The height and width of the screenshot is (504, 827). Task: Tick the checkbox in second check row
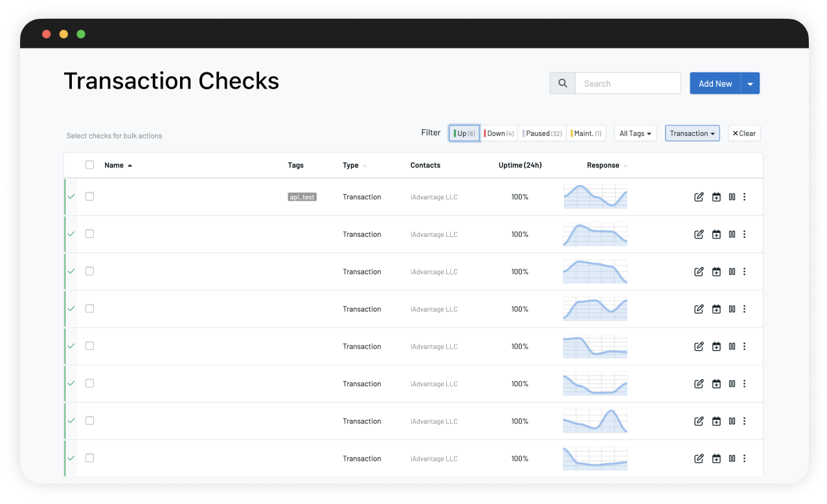click(89, 234)
